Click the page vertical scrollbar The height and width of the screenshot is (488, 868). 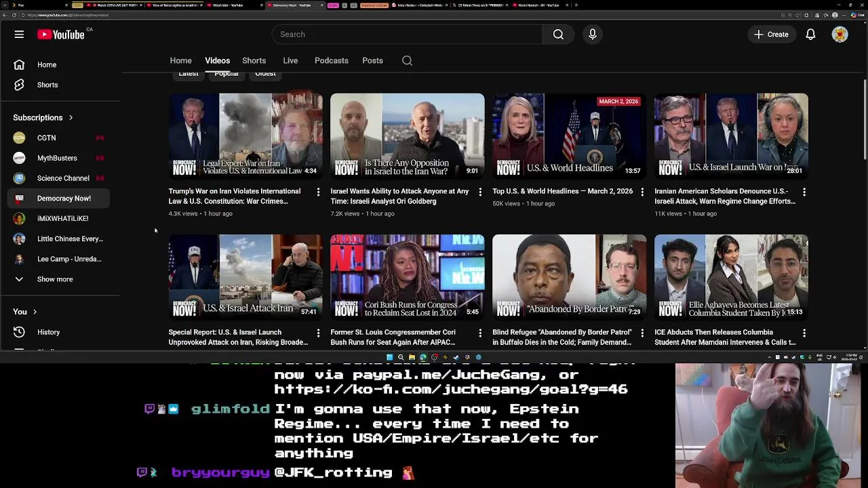(x=865, y=121)
